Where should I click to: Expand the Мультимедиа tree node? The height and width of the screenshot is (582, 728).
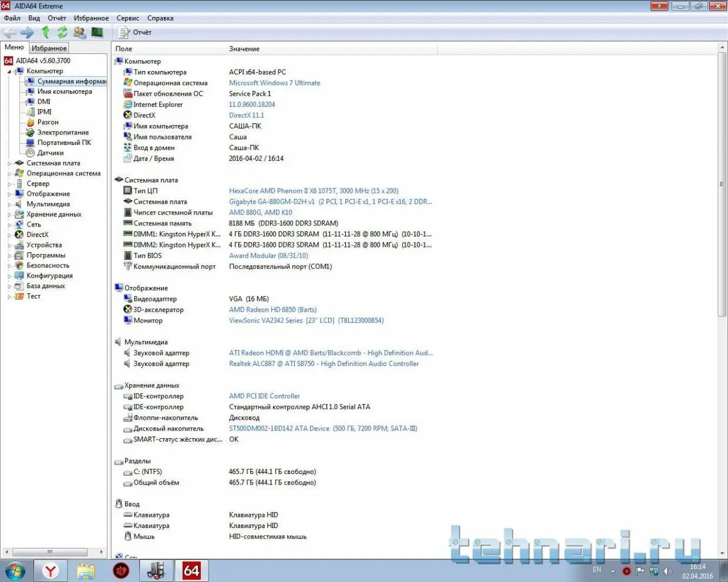(9, 205)
